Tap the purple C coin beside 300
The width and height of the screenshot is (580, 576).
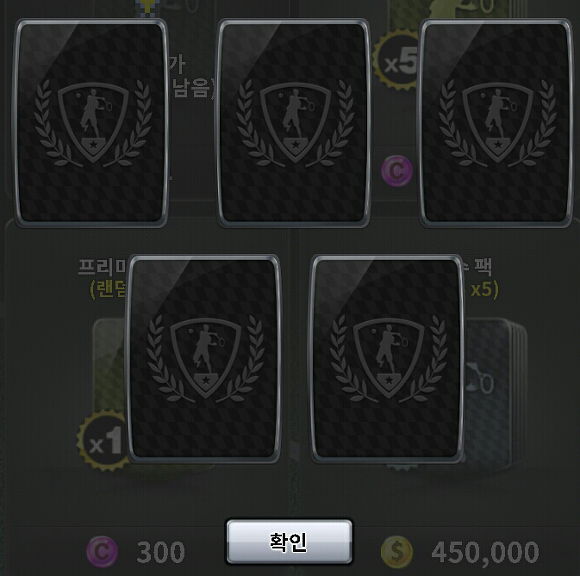tap(102, 552)
